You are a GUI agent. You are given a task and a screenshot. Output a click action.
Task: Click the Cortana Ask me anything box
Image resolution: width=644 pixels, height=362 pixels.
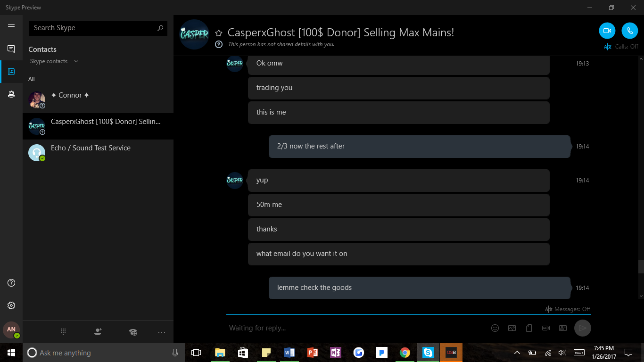tap(104, 353)
